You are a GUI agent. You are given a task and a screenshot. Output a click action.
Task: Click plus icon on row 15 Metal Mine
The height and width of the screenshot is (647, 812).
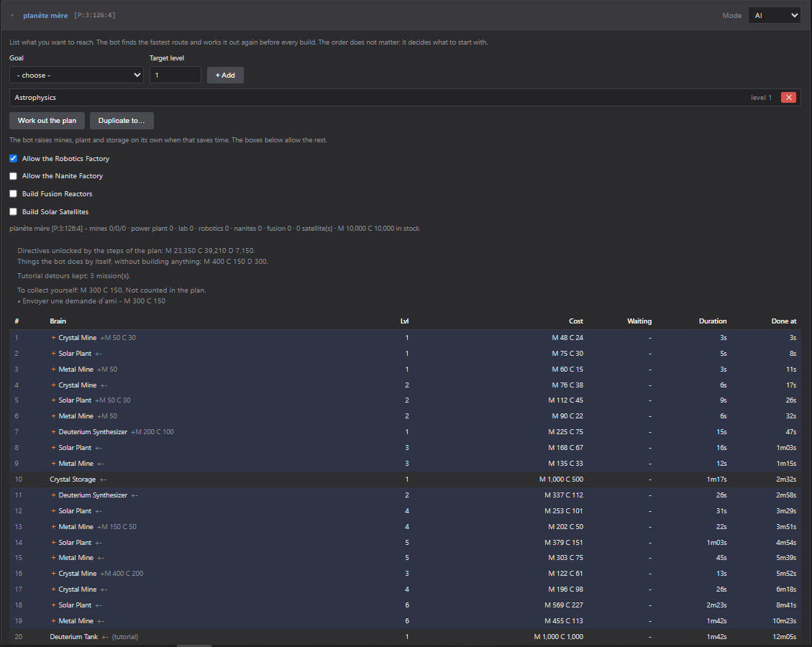53,557
